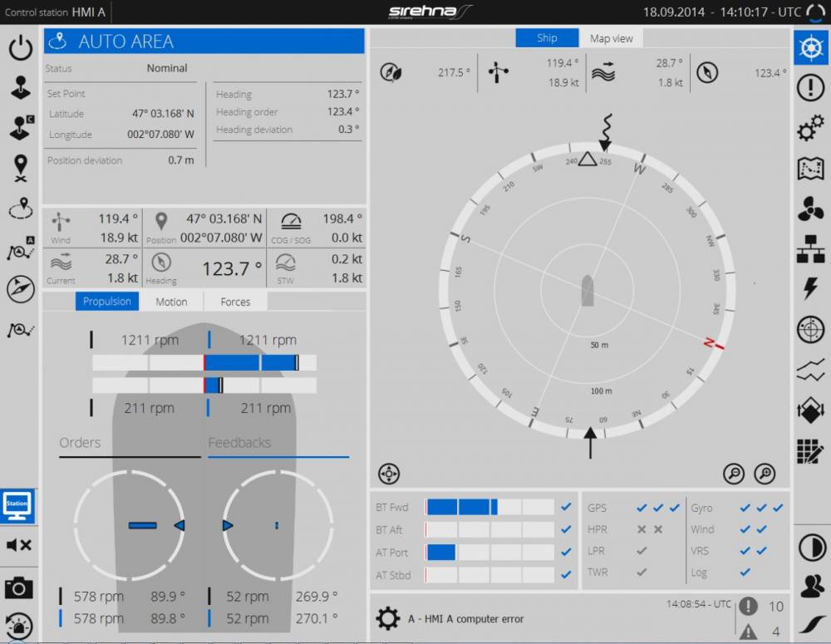Open the chart map icon
This screenshot has height=644, width=831.
coord(811,169)
